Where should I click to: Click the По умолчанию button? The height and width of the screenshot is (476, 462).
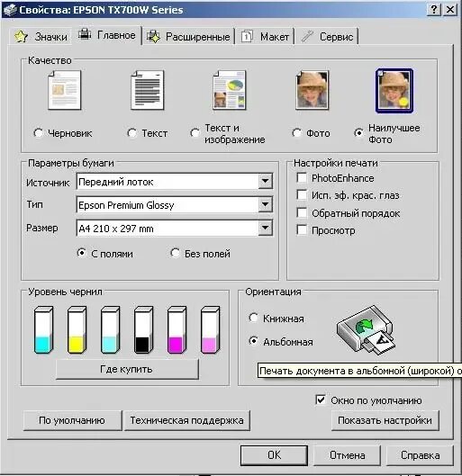pyautogui.click(x=72, y=420)
